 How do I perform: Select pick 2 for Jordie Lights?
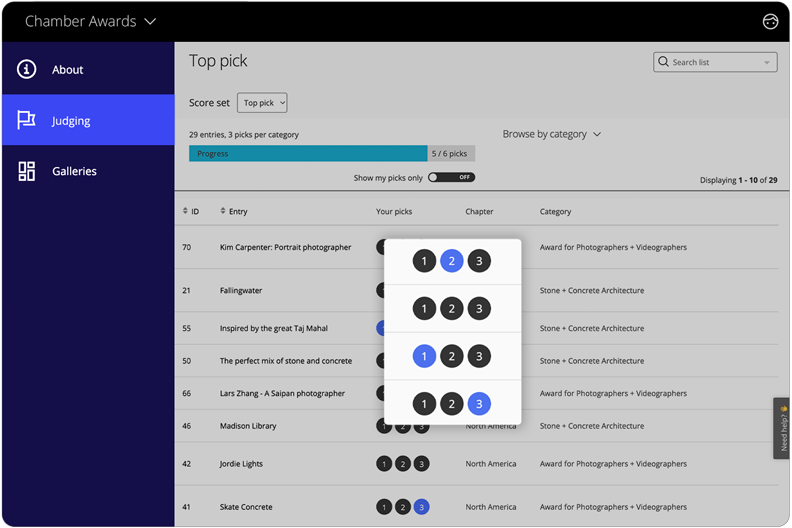pos(403,464)
